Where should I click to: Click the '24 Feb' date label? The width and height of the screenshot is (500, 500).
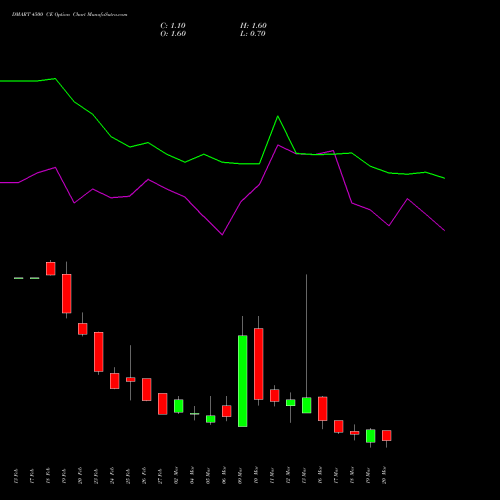pyautogui.click(x=112, y=476)
